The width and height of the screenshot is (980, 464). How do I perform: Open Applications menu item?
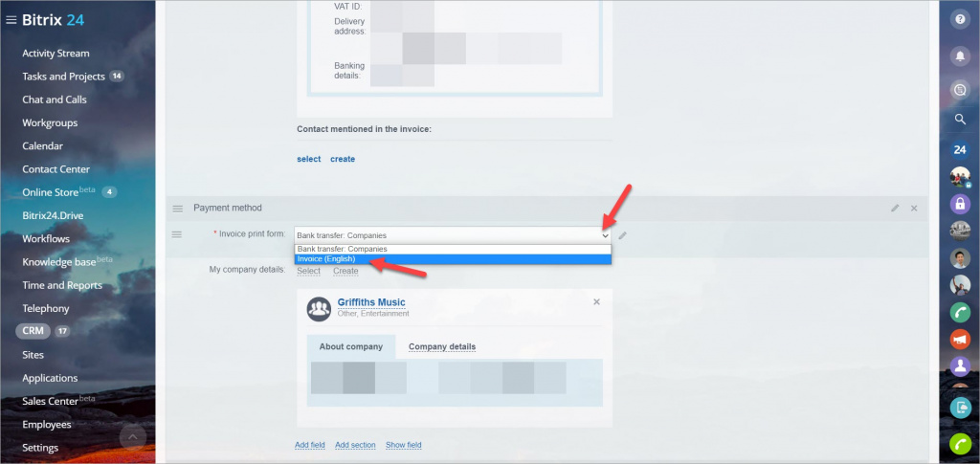(x=50, y=378)
